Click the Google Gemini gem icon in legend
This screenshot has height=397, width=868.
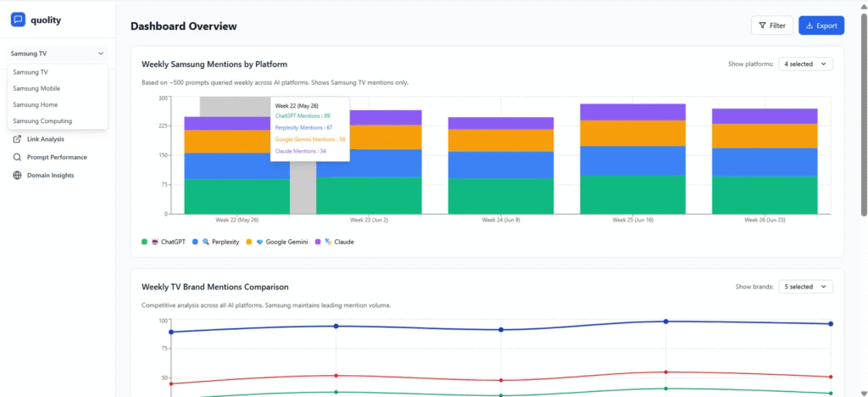[x=259, y=242]
